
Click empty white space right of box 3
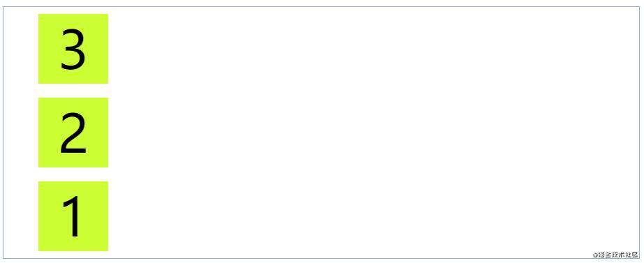tap(374, 49)
